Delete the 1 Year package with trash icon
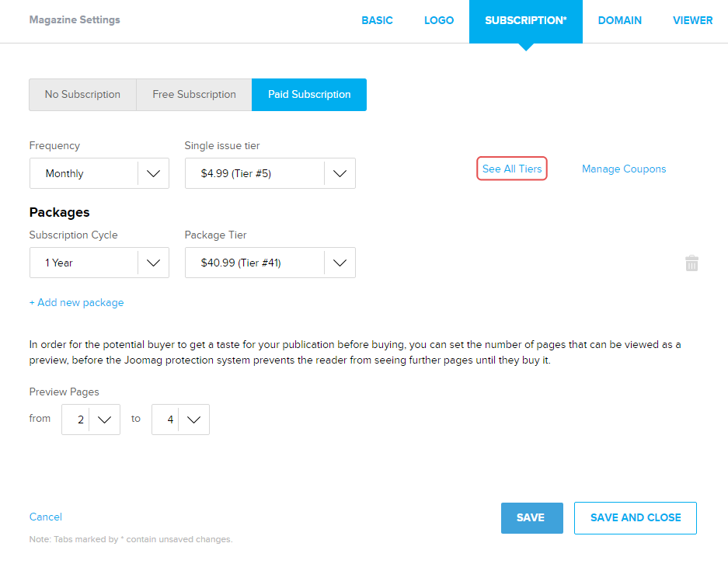The image size is (728, 564). click(691, 263)
